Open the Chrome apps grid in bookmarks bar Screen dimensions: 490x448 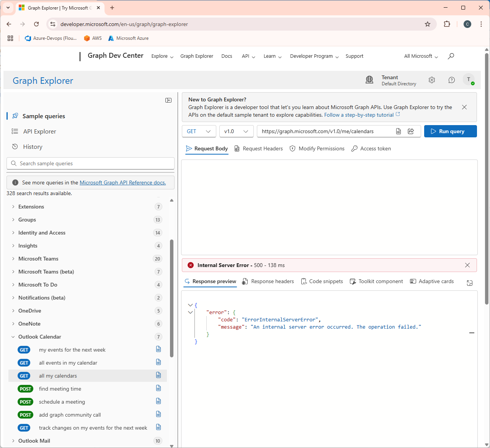(10, 38)
